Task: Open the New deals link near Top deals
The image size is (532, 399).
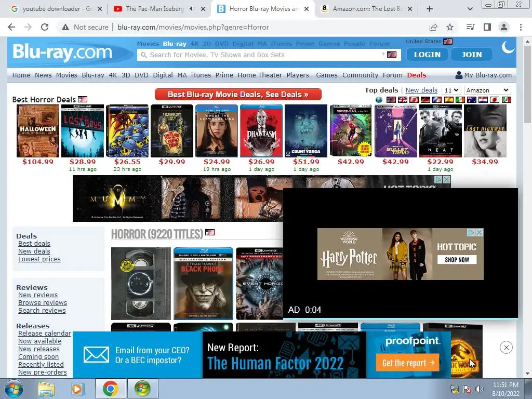Action: [x=421, y=90]
